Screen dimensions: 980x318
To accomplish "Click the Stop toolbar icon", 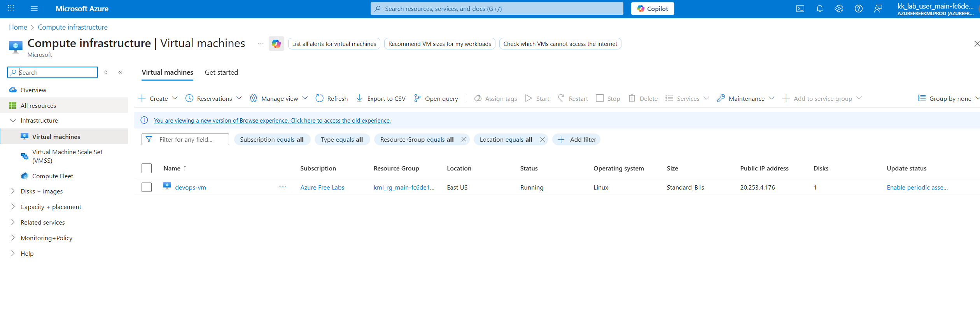I will [600, 98].
